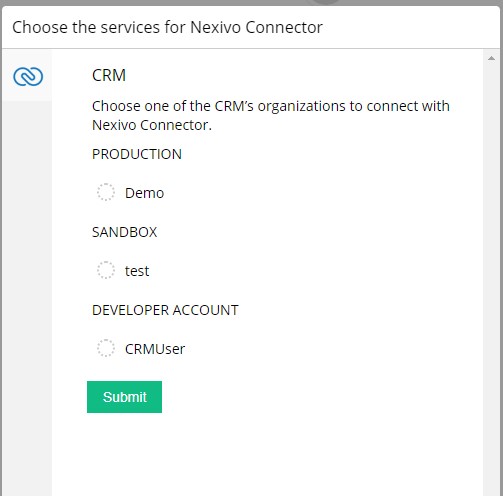Click the description text about CRM's organizations
Viewport: 503px width, 496px height.
tap(271, 116)
